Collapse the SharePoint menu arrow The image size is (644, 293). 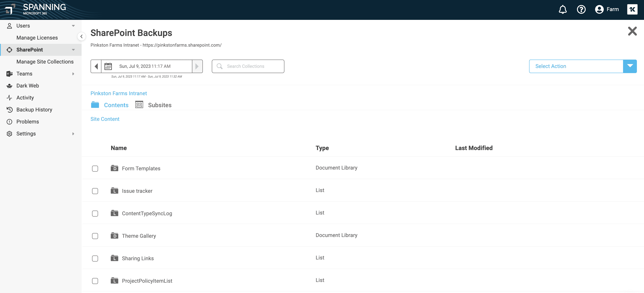coord(73,50)
